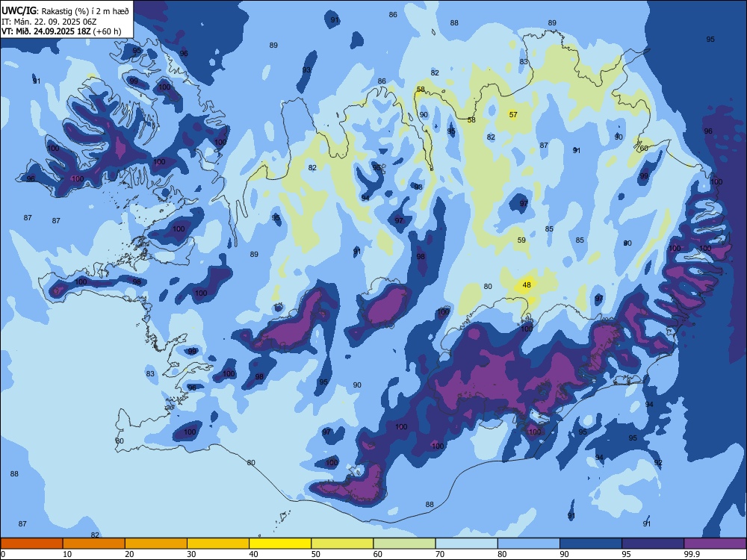747x560 pixels.
Task: Click the legend label '50'
Action: [x=316, y=554]
